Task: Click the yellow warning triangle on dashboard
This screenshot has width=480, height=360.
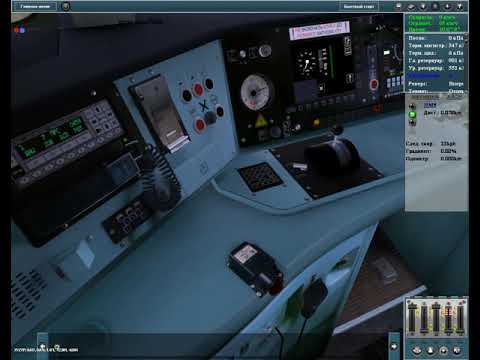Action: click(261, 121)
